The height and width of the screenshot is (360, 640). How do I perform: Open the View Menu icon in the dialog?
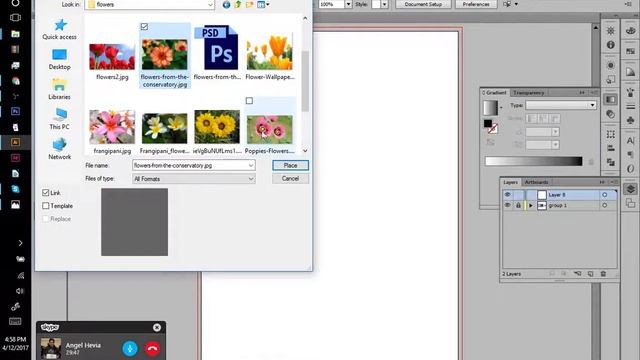click(263, 4)
